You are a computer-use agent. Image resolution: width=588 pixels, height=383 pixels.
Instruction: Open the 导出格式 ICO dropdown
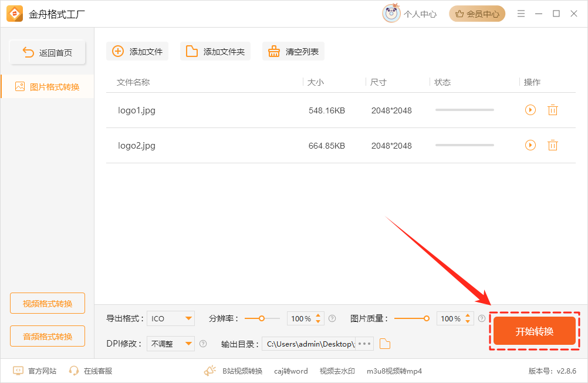170,318
